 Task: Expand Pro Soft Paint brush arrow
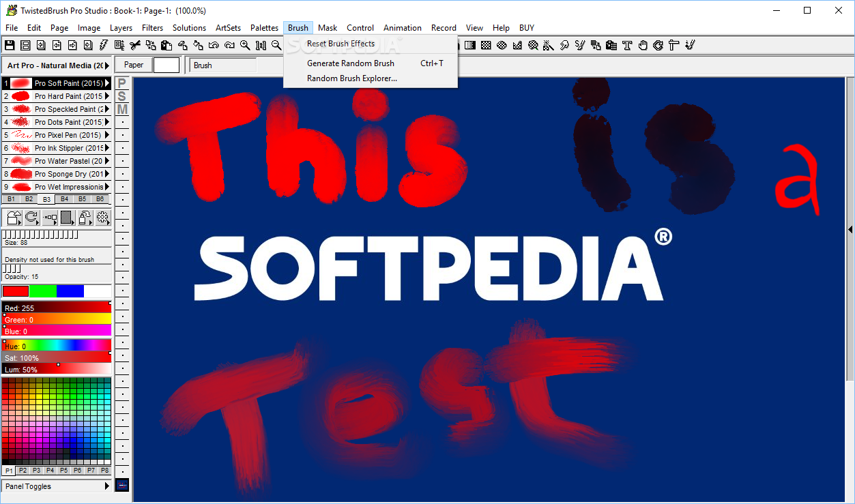pyautogui.click(x=107, y=83)
